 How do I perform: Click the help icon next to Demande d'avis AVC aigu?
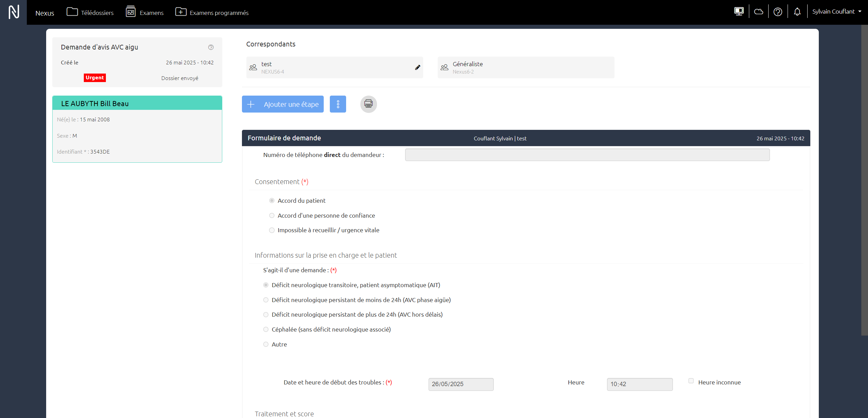(211, 47)
